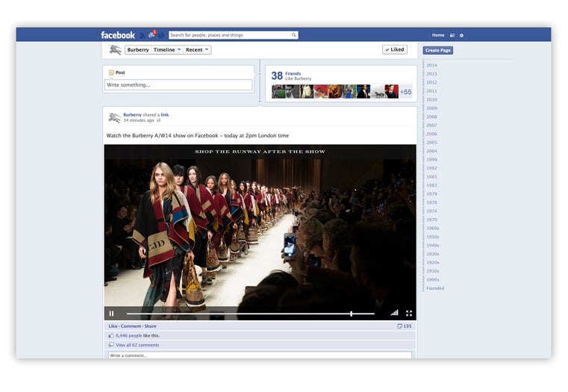Image resolution: width=568 pixels, height=392 pixels.
Task: Open the friend requests icon
Action: 143,35
